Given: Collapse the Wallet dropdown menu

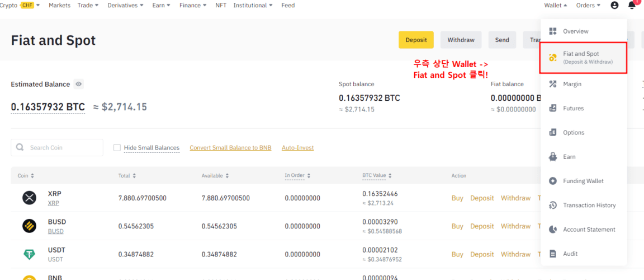Looking at the screenshot, I should tap(556, 6).
